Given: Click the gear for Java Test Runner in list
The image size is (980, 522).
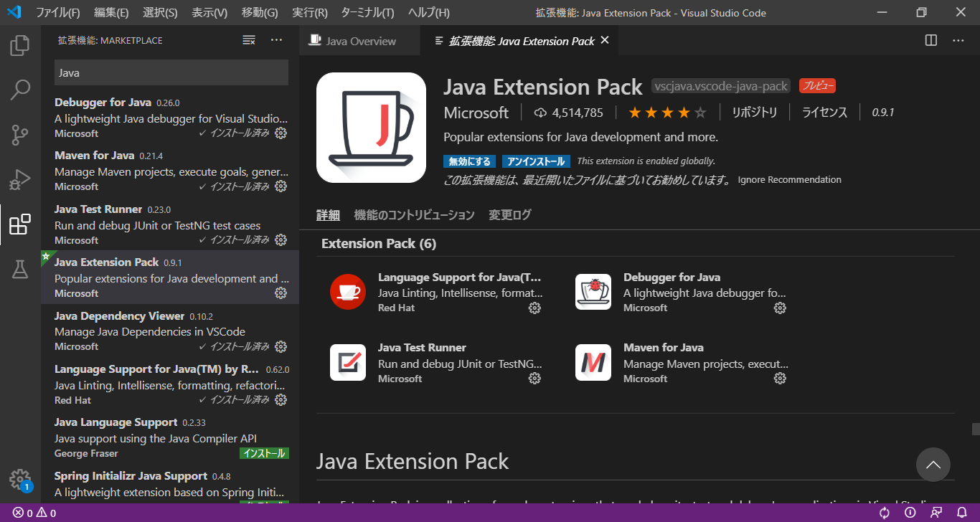Looking at the screenshot, I should tap(281, 239).
